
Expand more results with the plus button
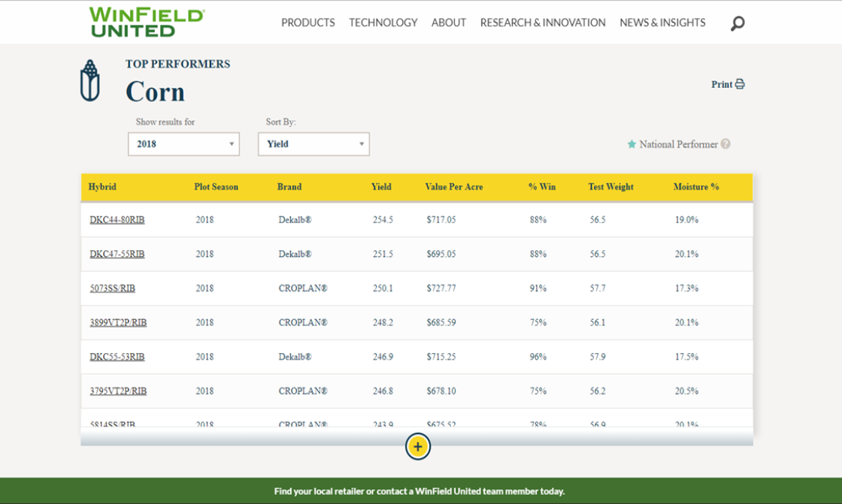click(x=418, y=447)
